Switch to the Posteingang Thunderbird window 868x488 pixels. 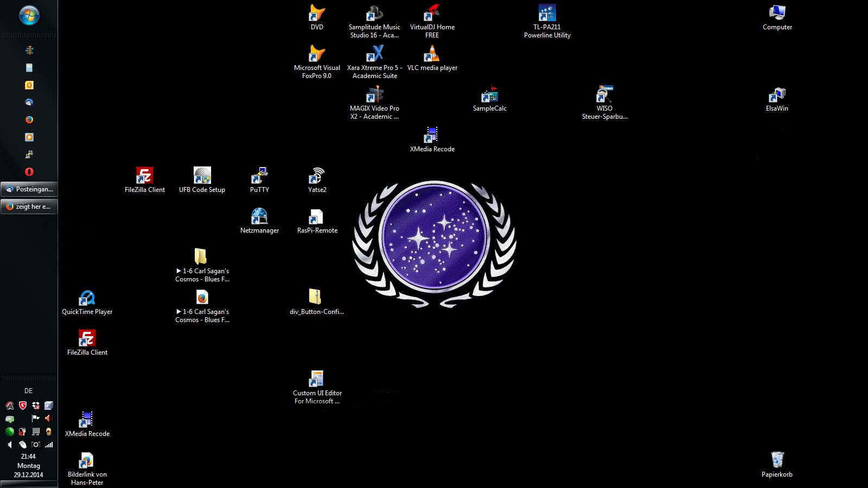pos(29,189)
